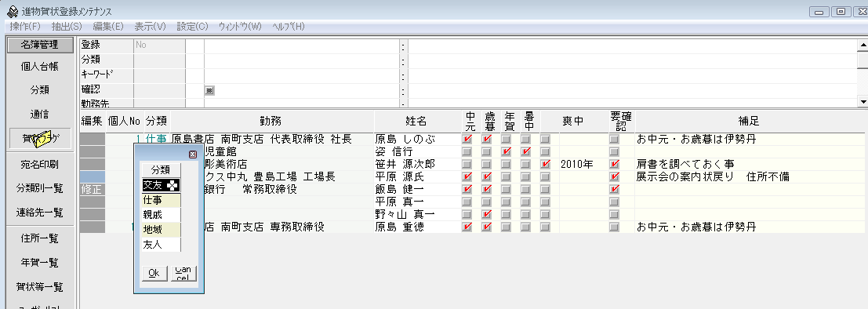The width and height of the screenshot is (868, 309).
Task: Click the 補足 column header
Action: click(x=749, y=122)
